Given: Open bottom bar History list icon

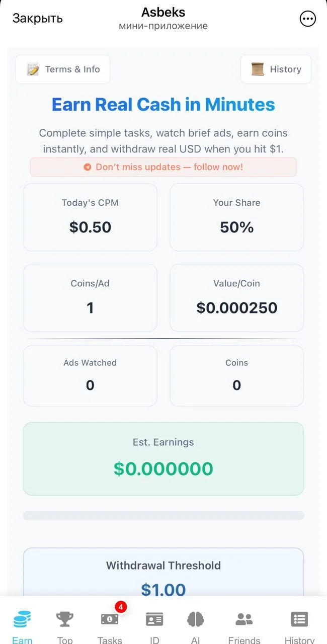Looking at the screenshot, I should click(x=299, y=619).
